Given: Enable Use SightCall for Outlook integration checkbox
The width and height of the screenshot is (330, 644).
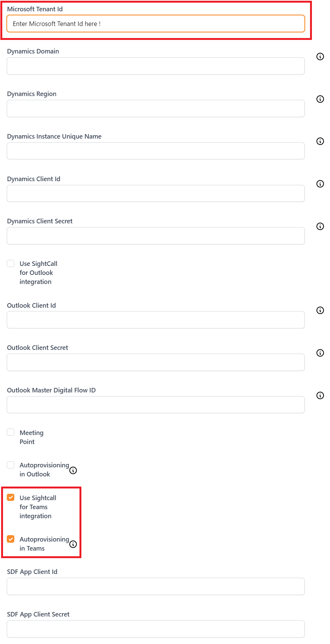Looking at the screenshot, I should point(11,263).
